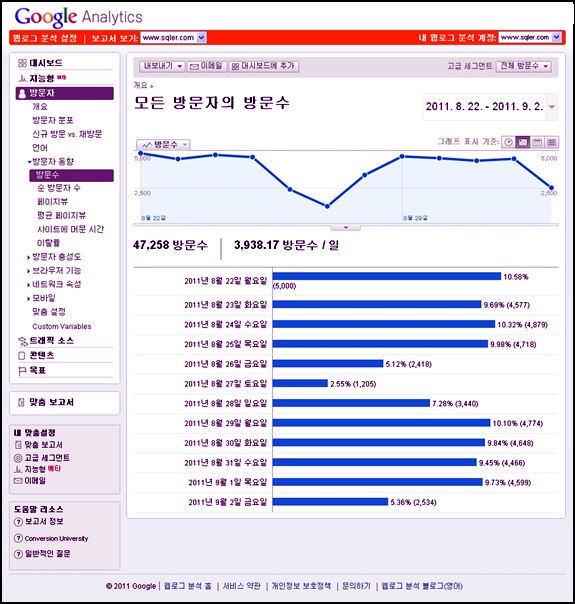575x604 pixels.
Task: Click the 대시보드에 추가 grid icon
Action: point(235,67)
